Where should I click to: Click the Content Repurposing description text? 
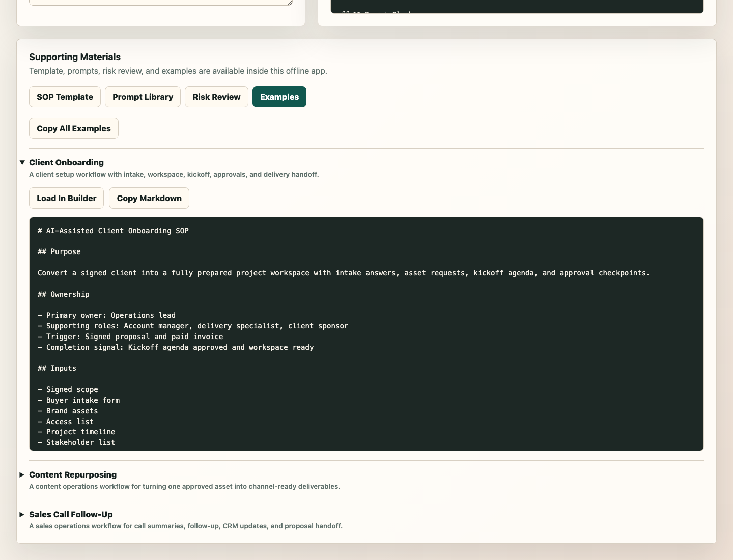(x=184, y=486)
